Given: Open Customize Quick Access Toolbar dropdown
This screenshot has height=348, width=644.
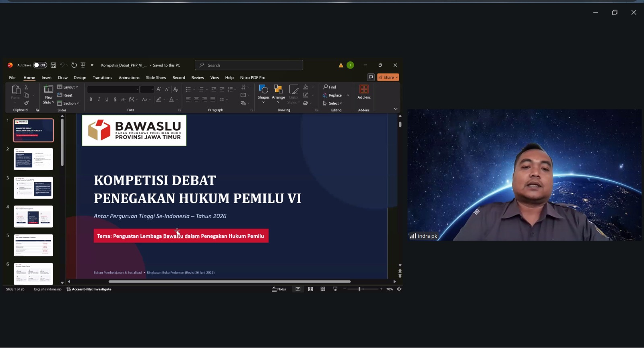Looking at the screenshot, I should 92,65.
